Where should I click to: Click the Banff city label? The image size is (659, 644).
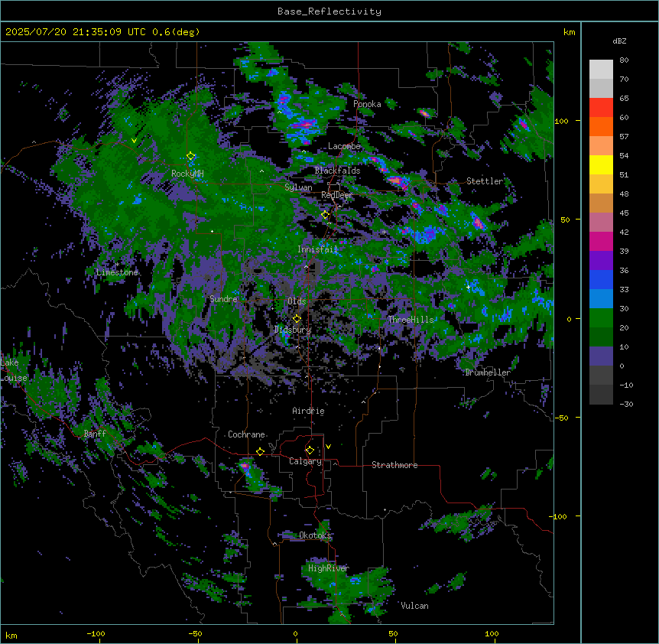coord(95,434)
